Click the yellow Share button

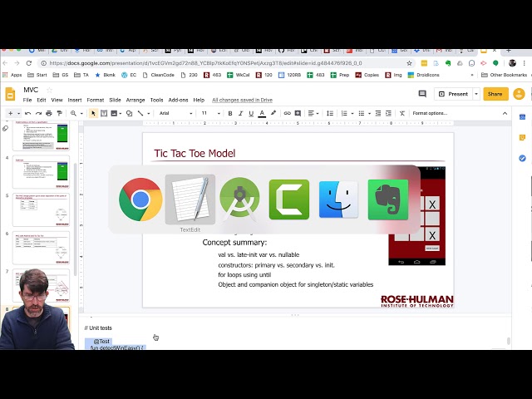pyautogui.click(x=495, y=94)
